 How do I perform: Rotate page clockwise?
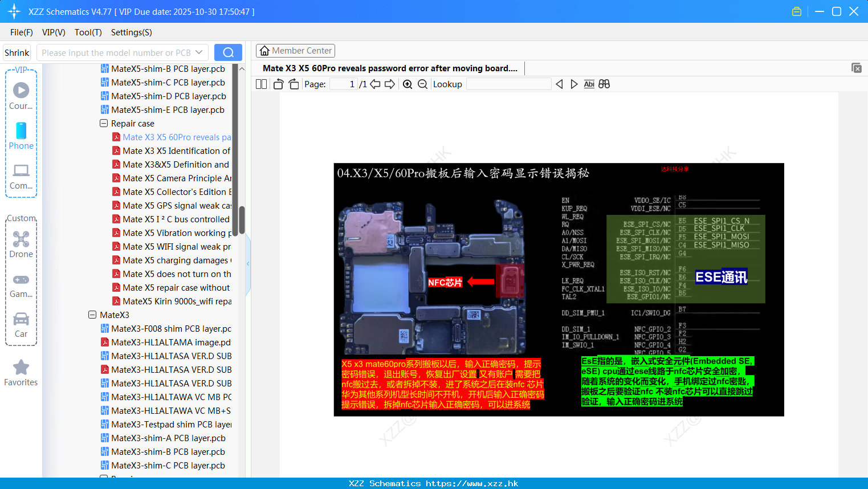294,84
